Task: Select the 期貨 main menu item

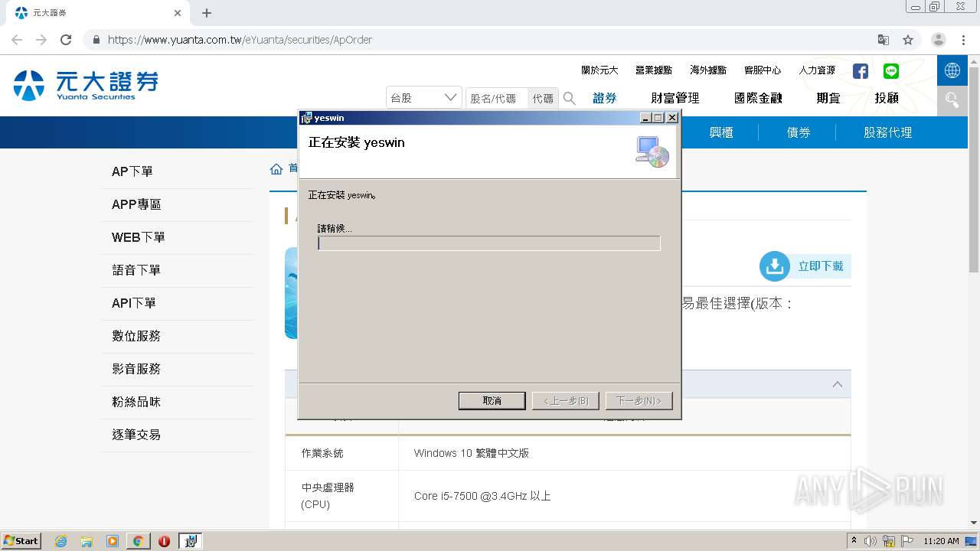Action: click(828, 98)
